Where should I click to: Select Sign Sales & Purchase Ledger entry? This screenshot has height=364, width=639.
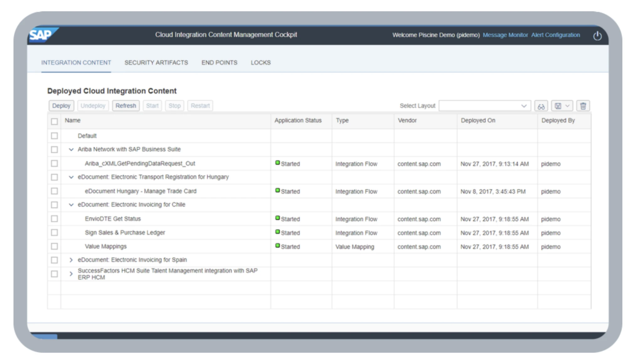tap(125, 232)
